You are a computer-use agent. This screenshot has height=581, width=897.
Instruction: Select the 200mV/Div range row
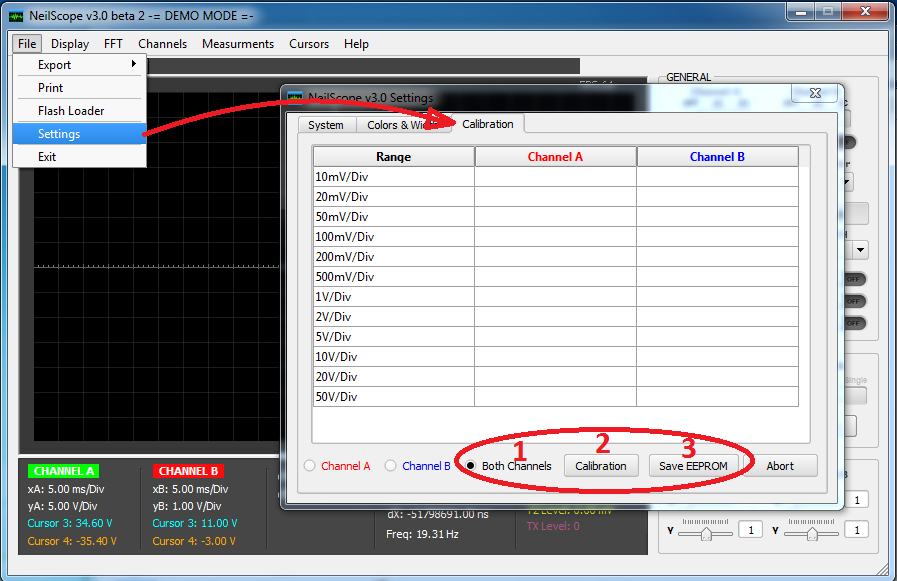(555, 257)
